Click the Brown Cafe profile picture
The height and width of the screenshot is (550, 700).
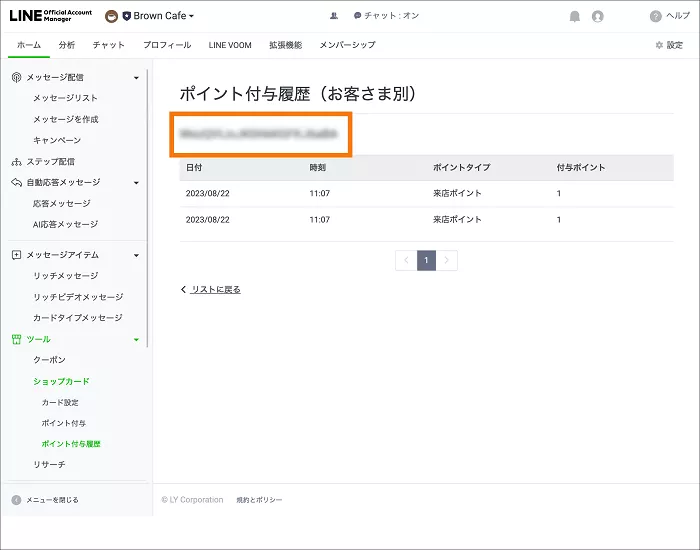click(x=112, y=16)
